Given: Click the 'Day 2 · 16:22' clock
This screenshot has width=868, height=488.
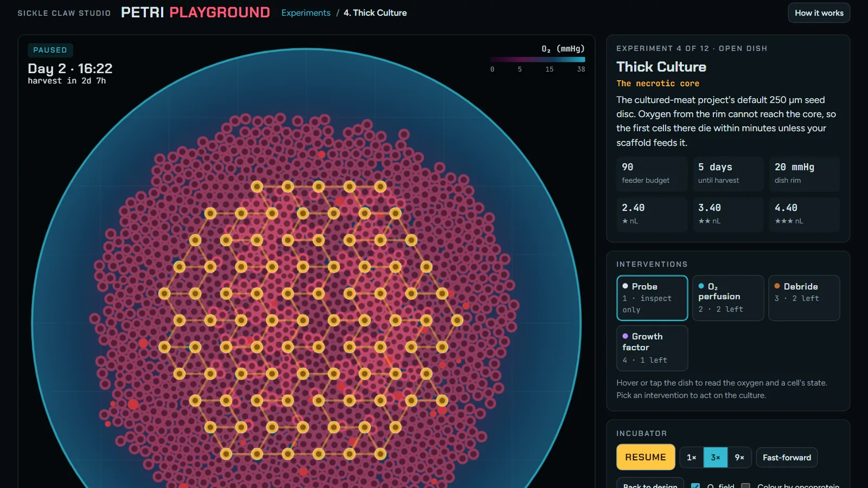Looking at the screenshot, I should [x=70, y=68].
